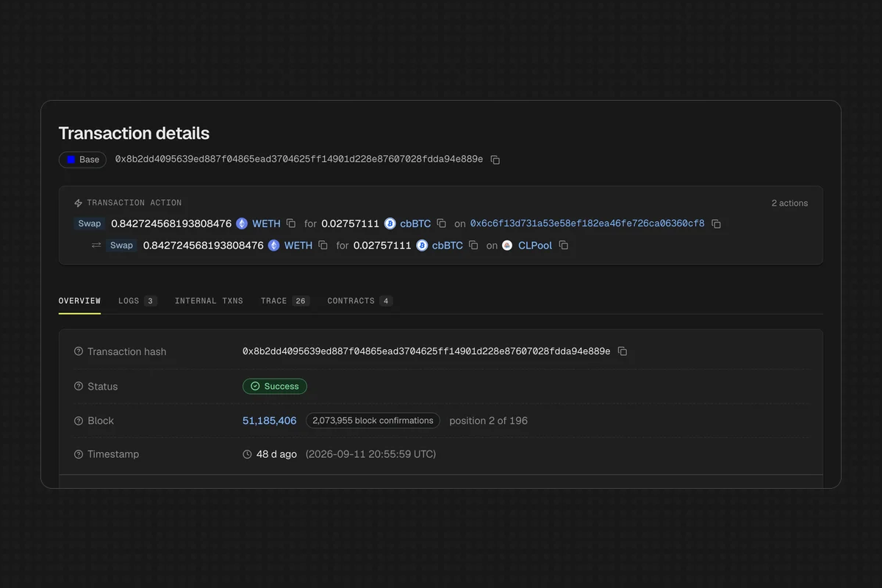Open the Internal Txns tab

[x=209, y=301]
